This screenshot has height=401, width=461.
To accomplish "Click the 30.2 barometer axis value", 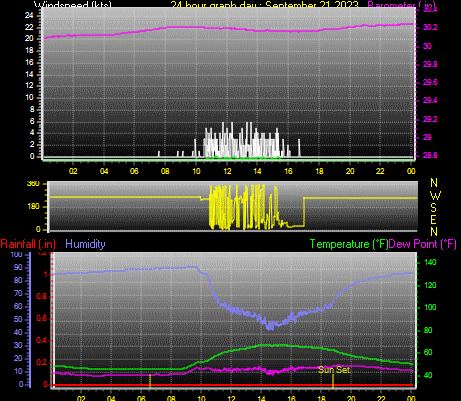I will [430, 27].
